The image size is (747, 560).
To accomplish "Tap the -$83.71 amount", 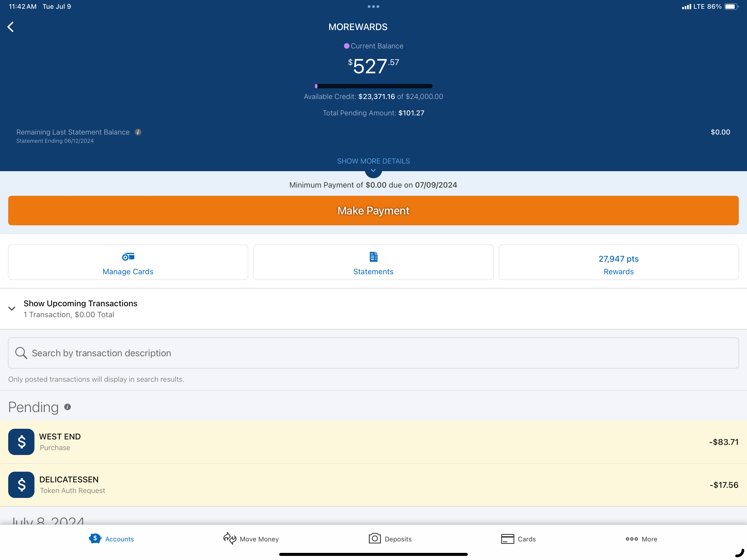I will pos(724,442).
